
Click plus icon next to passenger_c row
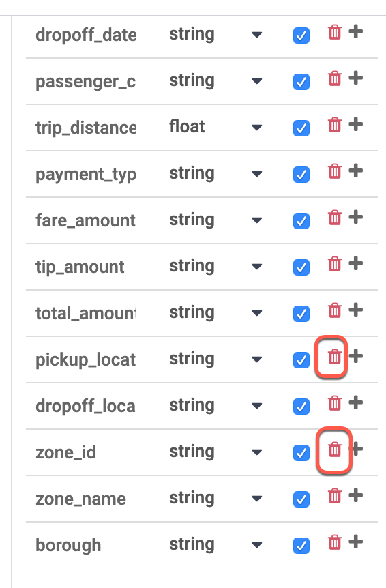point(355,78)
